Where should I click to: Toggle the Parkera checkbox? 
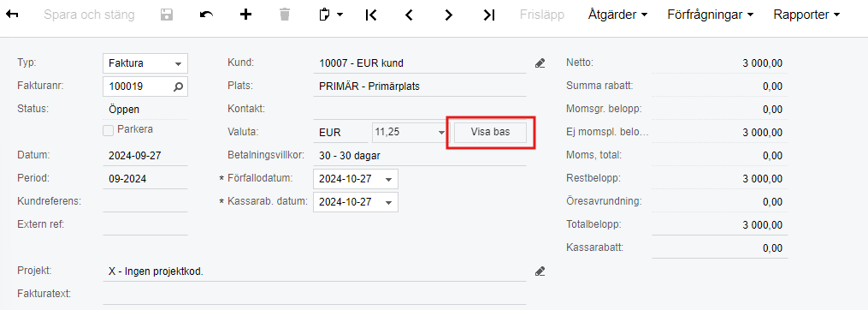tap(109, 130)
